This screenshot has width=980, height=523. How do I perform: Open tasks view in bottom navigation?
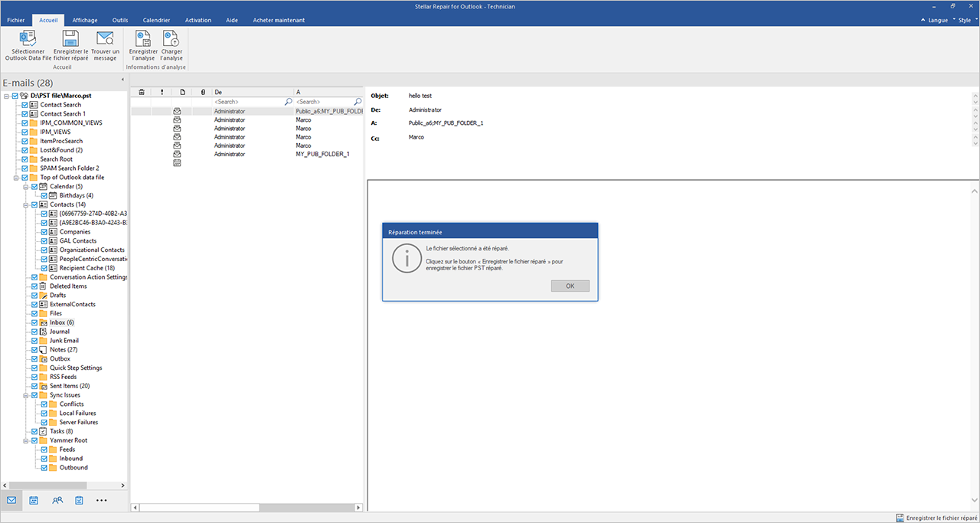(x=80, y=500)
